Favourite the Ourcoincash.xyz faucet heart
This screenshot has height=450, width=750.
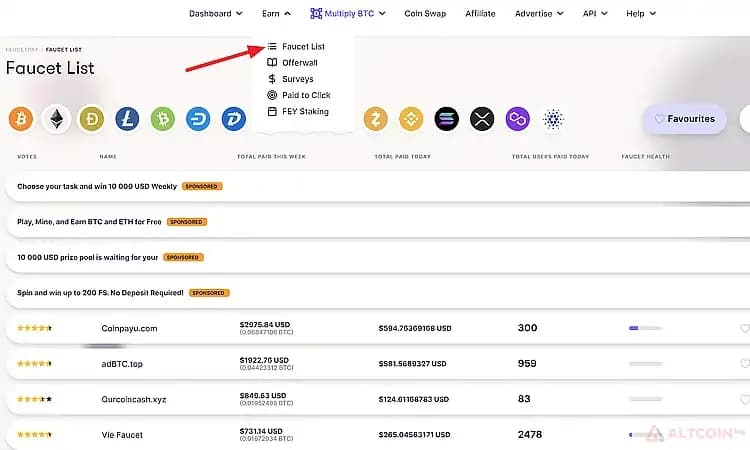pos(745,399)
